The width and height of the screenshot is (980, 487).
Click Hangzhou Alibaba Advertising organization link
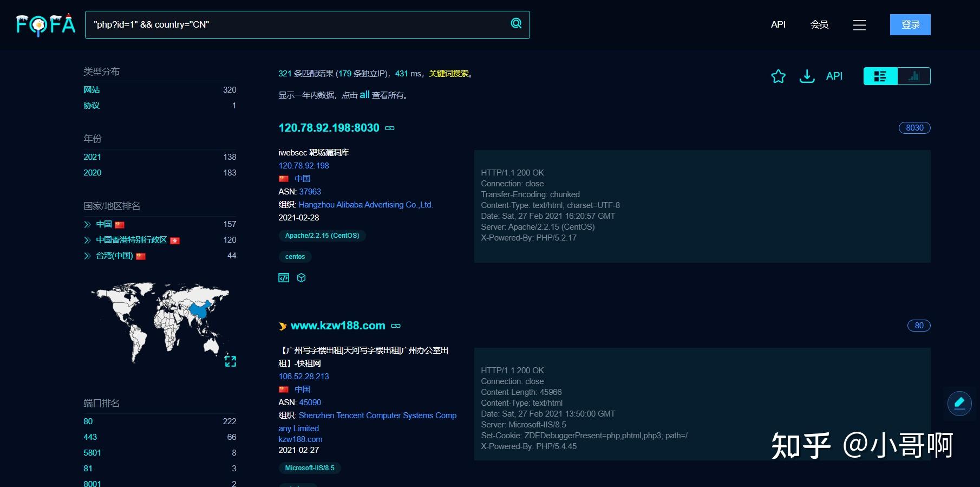pyautogui.click(x=366, y=205)
